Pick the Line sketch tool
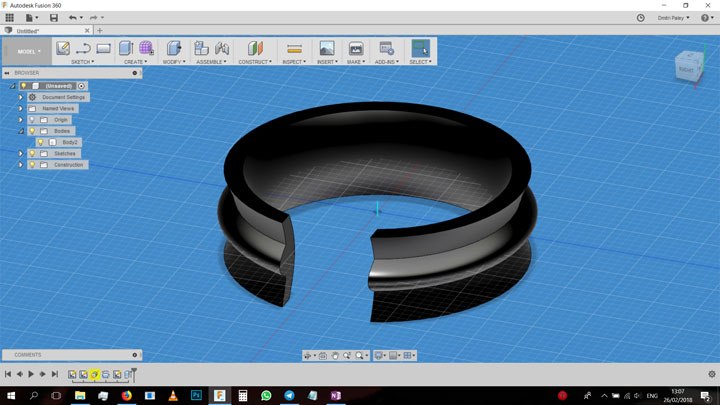 click(x=83, y=48)
